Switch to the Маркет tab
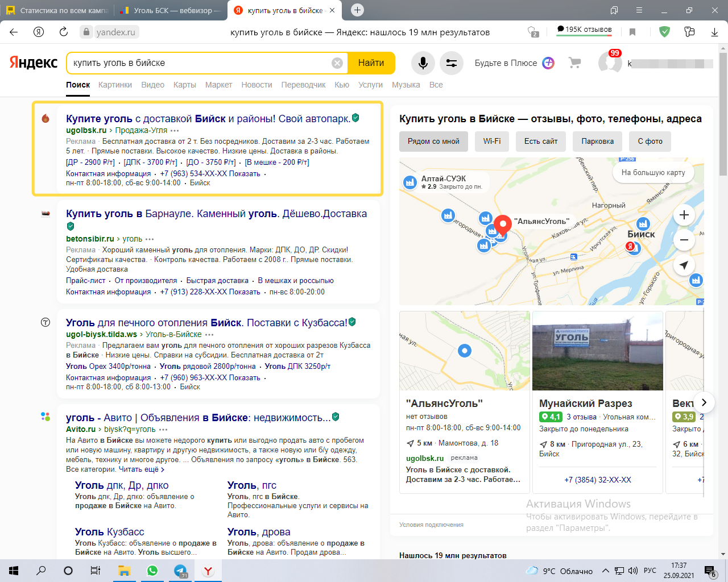This screenshot has width=728, height=582. click(x=218, y=85)
